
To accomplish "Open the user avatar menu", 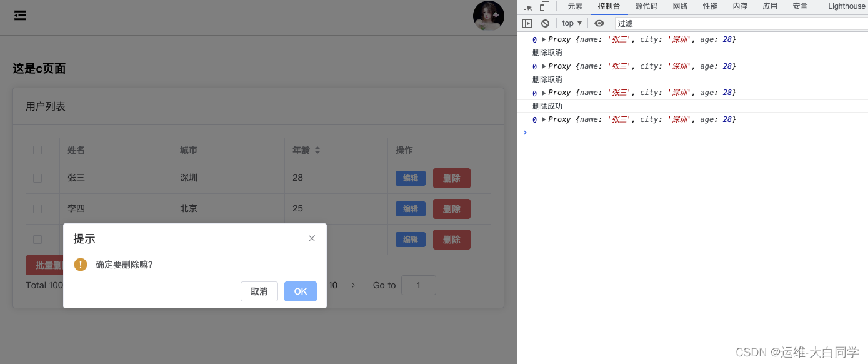I will point(489,16).
